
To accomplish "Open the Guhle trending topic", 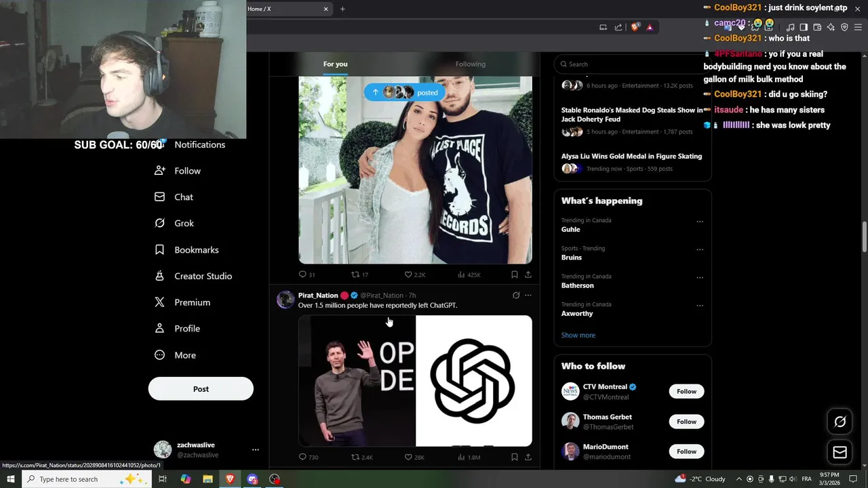I will click(x=570, y=229).
